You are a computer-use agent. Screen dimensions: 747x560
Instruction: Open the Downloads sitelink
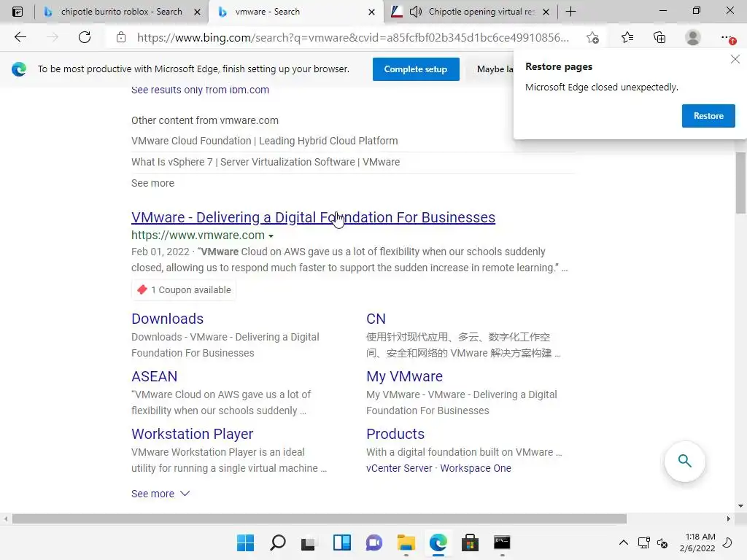click(167, 319)
